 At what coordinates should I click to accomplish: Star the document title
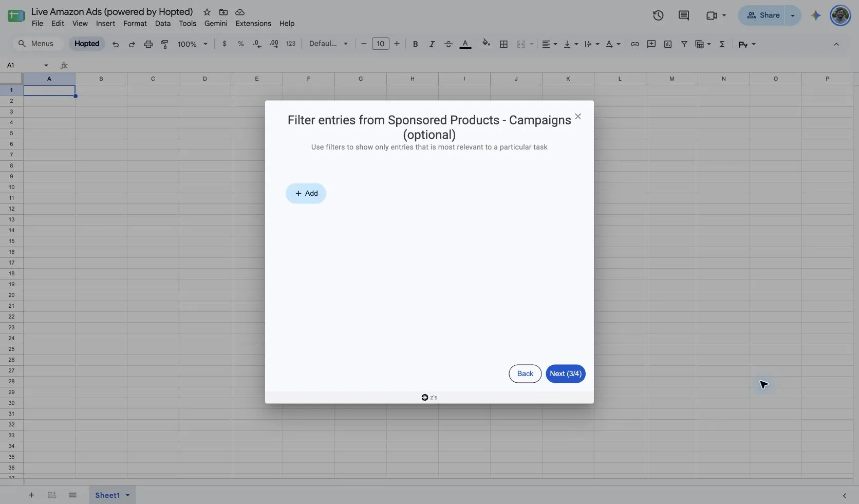point(207,12)
